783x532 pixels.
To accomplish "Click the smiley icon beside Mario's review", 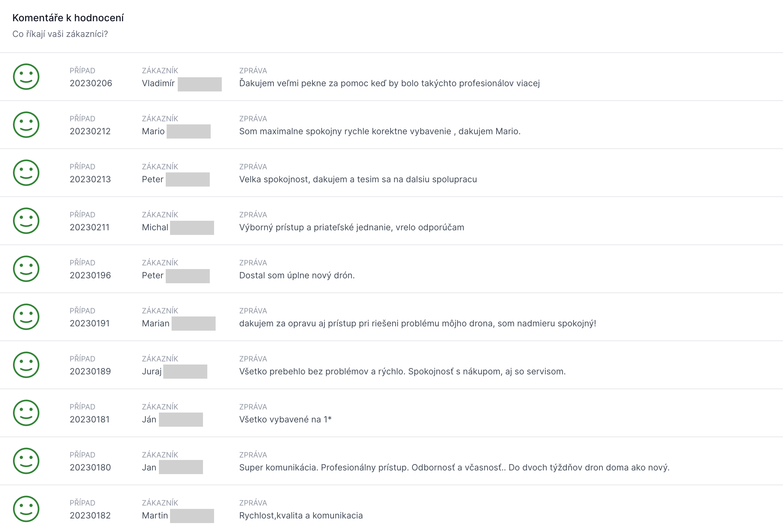I will pyautogui.click(x=26, y=125).
